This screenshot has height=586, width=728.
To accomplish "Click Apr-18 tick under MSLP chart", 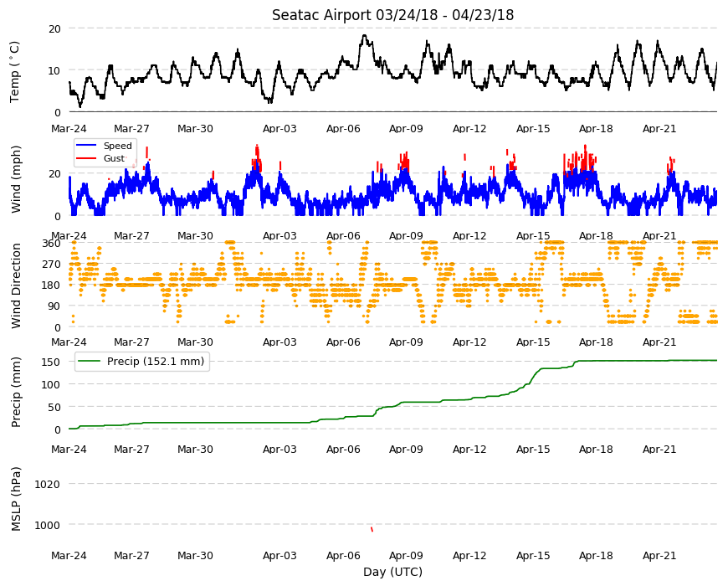I will click(x=596, y=555).
